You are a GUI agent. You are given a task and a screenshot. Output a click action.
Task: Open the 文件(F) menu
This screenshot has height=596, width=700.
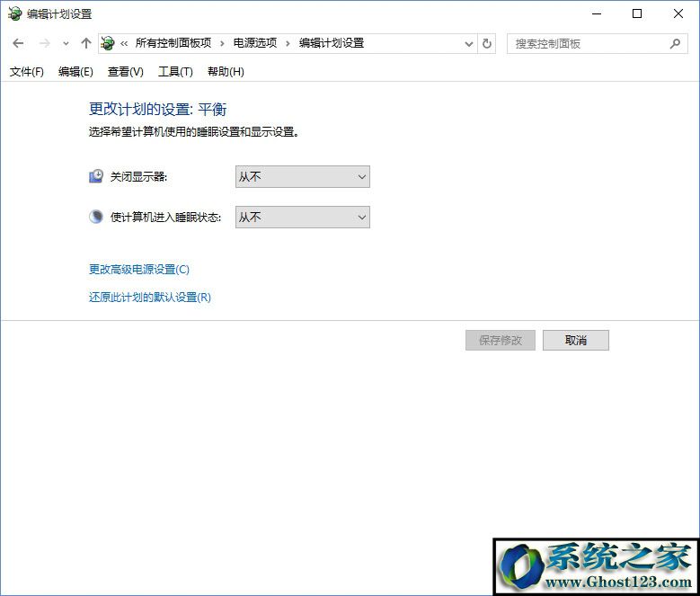(x=27, y=72)
